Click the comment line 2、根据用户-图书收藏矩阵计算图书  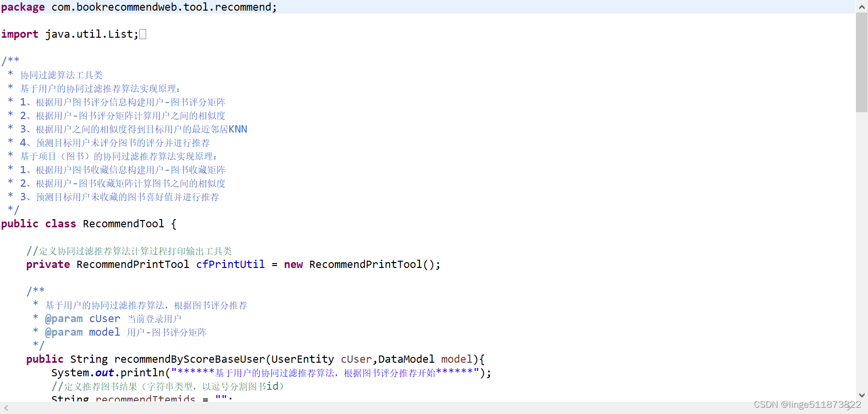click(122, 183)
